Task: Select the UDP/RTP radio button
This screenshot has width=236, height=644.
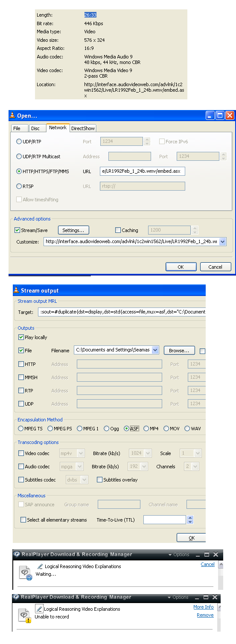Action: click(19, 141)
